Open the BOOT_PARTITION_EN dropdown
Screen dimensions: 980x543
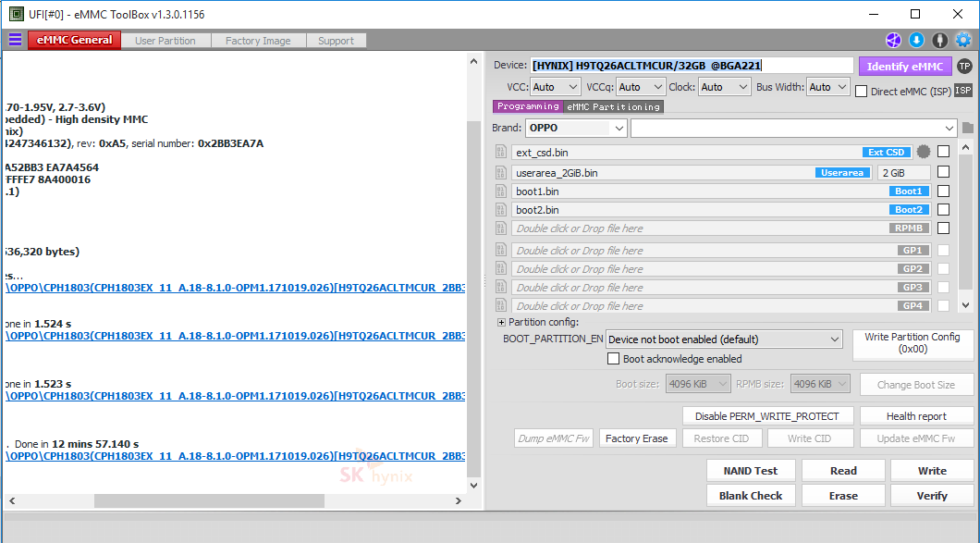click(x=725, y=339)
